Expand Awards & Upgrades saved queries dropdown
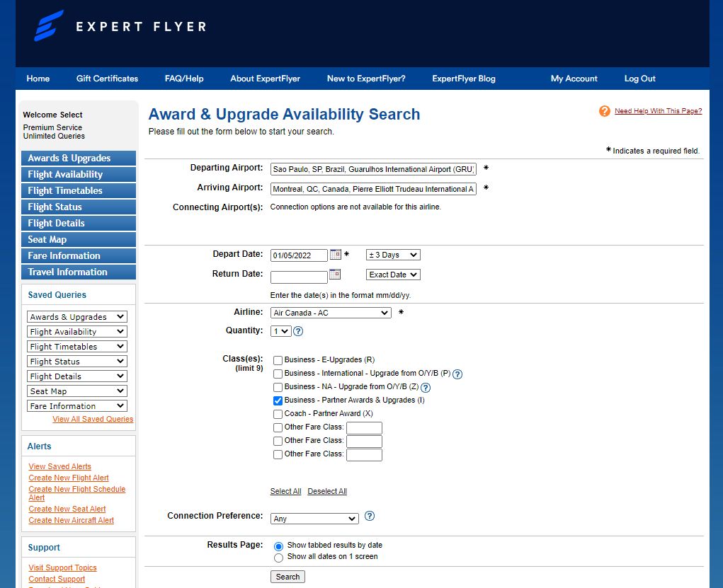 pos(77,317)
